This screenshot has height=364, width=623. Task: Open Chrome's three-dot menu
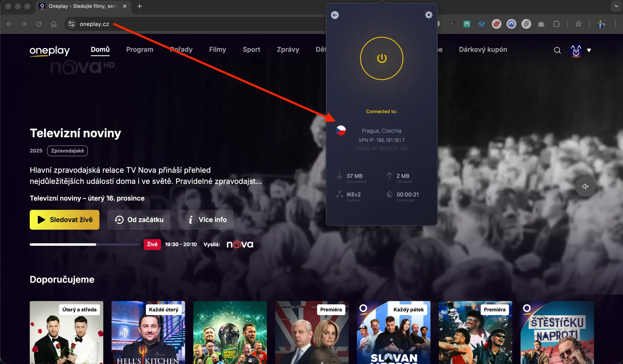pyautogui.click(x=615, y=24)
